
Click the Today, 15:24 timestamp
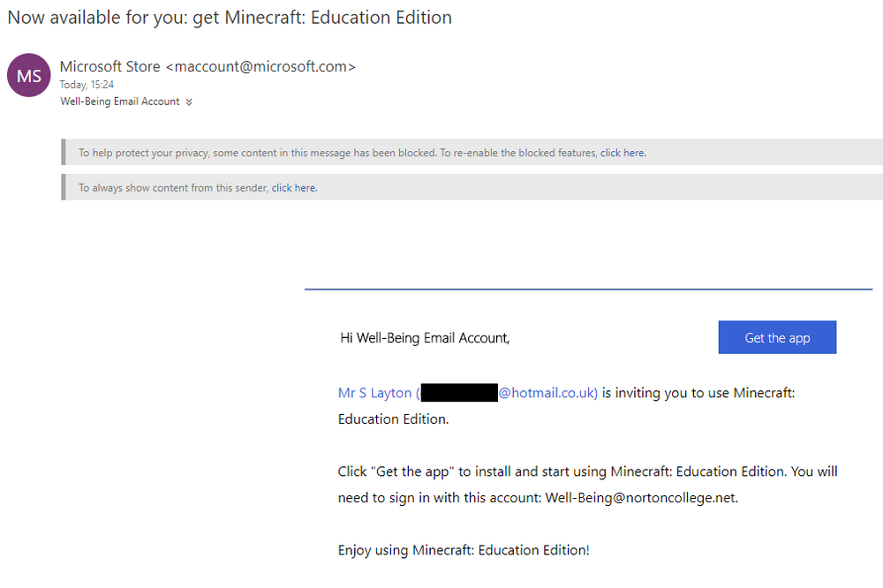point(87,85)
